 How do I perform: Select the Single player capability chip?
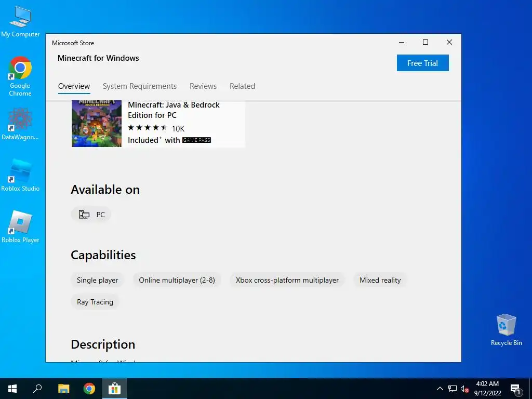(97, 280)
